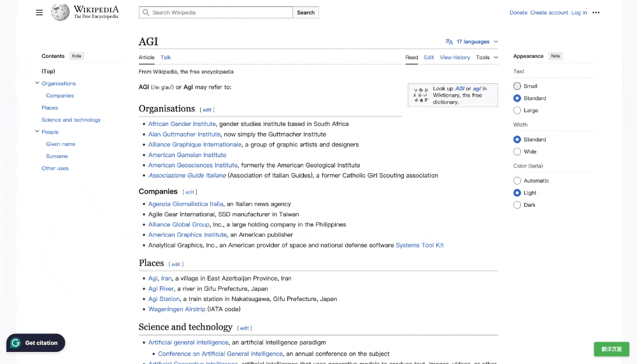Open Wageningen Airstrip link

click(176, 309)
